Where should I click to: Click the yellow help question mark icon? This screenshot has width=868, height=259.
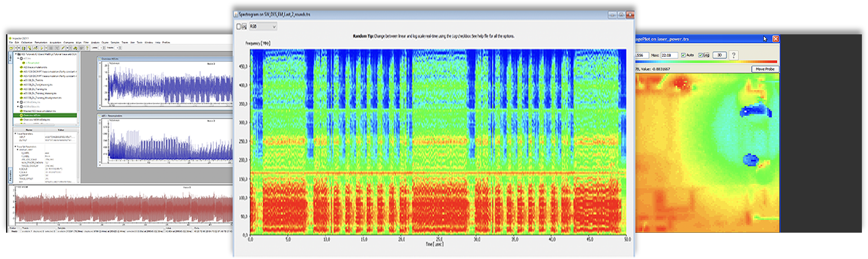[x=87, y=48]
